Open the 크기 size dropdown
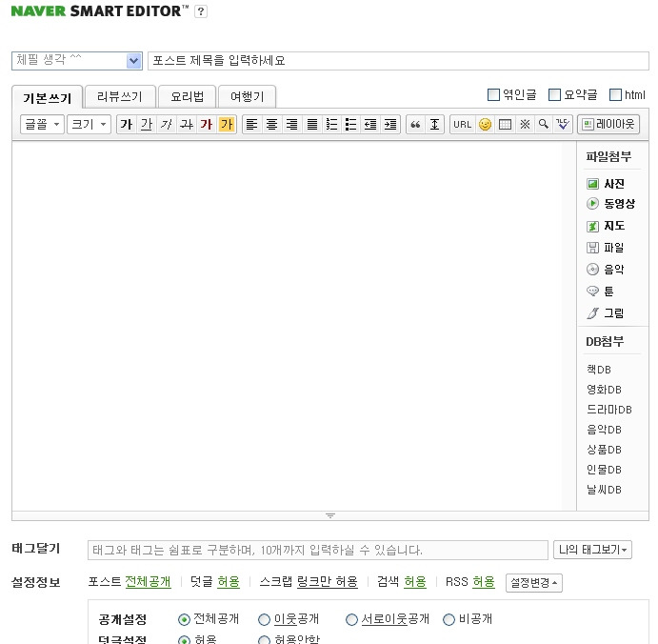This screenshot has width=658, height=644. (x=89, y=124)
